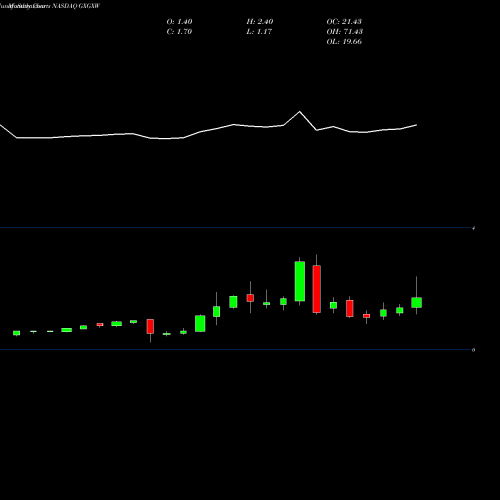The image size is (500, 500).
Task: Click the NASDAQ GXGXW ticker title
Action: (76, 6)
